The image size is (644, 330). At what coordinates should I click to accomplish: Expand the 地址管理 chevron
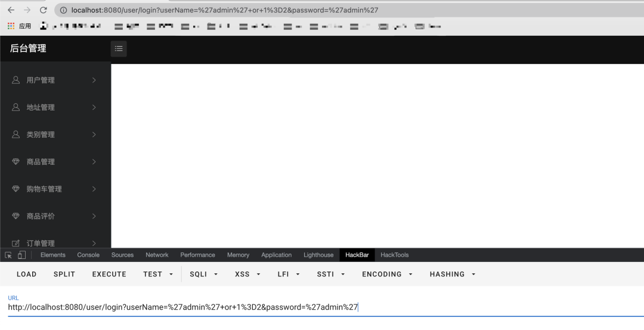coord(94,107)
